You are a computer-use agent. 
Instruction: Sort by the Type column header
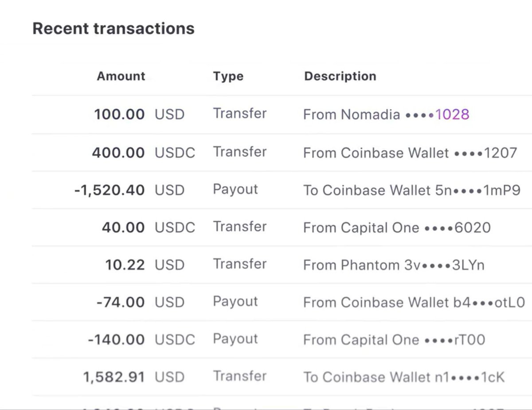point(228,76)
